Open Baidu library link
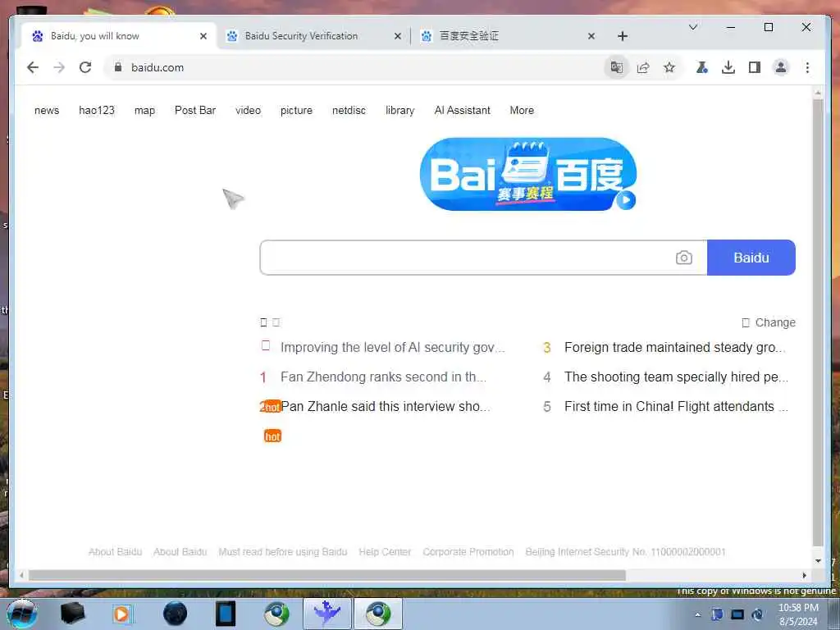 399,111
